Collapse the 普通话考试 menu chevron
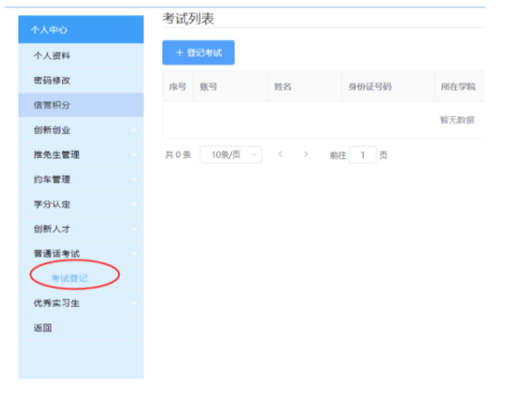Screen dimensions: 532x396 click(134, 254)
